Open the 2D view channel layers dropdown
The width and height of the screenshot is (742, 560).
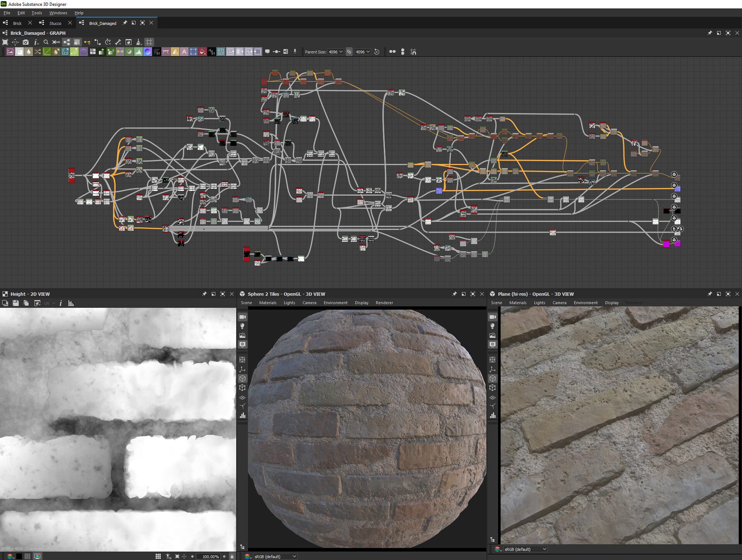(x=10, y=557)
